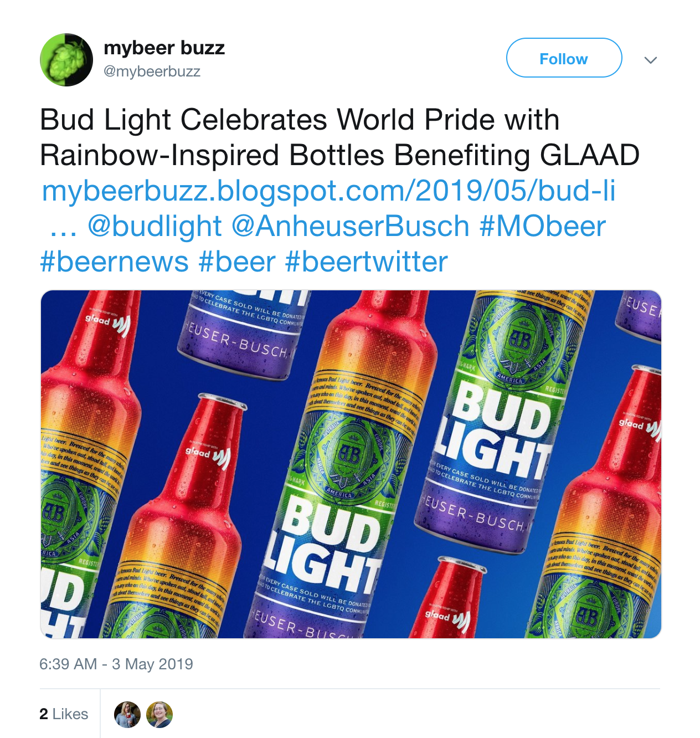Enlarge the rainbow Bud Light bottles image

tap(351, 464)
